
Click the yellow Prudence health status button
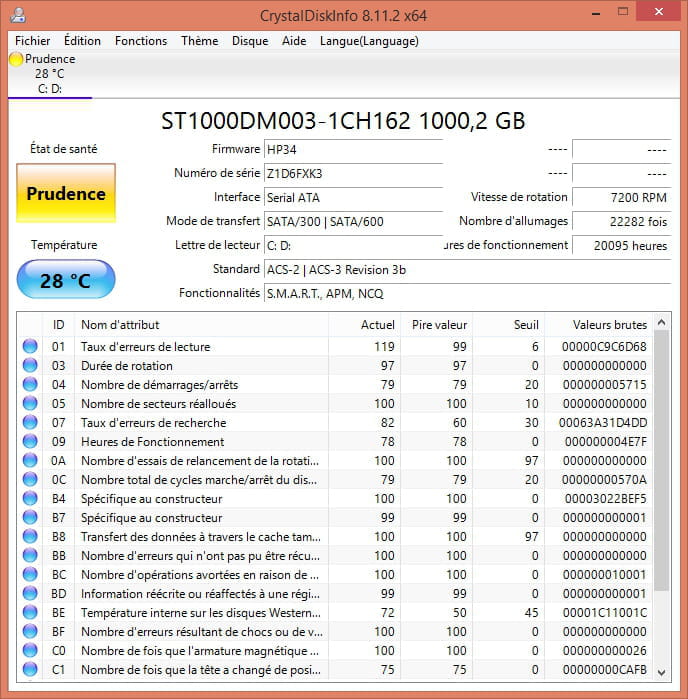pyautogui.click(x=66, y=193)
